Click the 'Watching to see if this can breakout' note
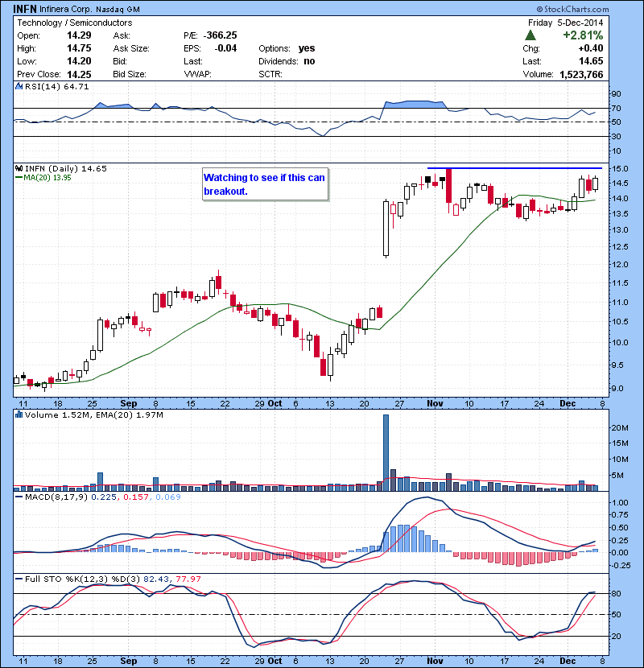This screenshot has width=644, height=668. click(265, 184)
